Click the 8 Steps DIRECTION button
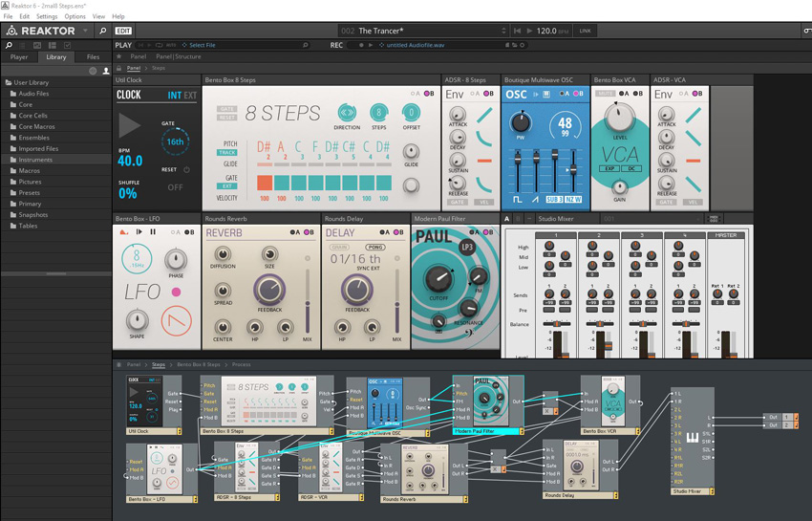Viewport: 812px width, 521px height. 347,113
